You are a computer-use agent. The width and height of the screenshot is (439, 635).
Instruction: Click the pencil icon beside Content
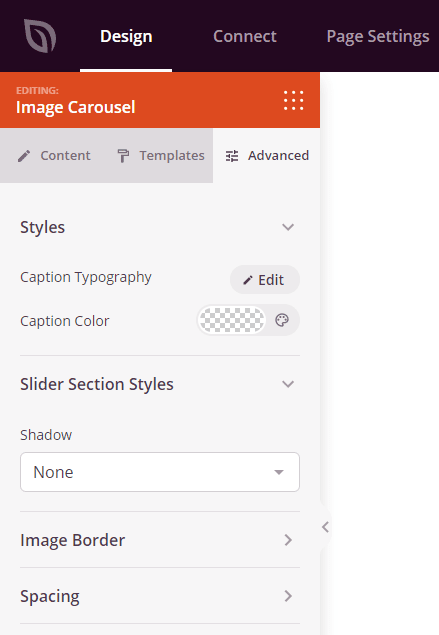tap(24, 156)
